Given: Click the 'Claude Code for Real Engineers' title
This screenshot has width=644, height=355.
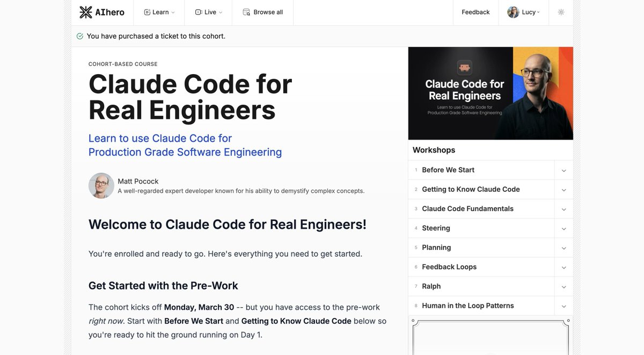Looking at the screenshot, I should tap(190, 97).
